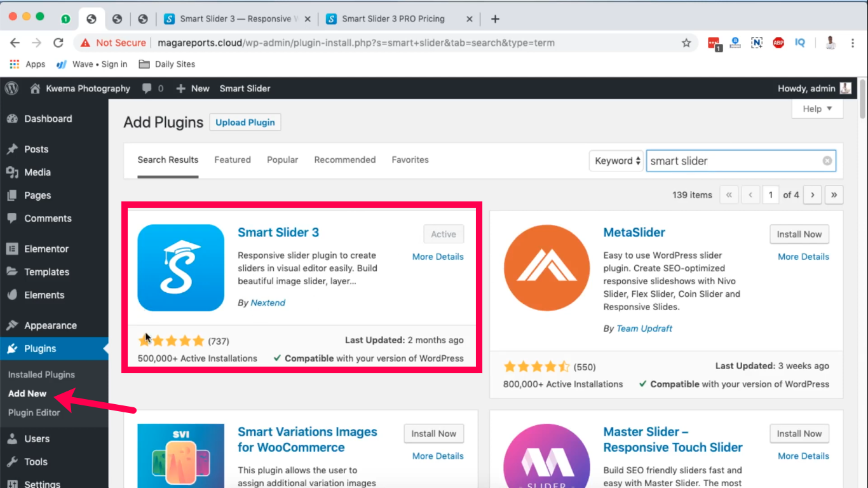Open Kwema Photography site home icon
Image resolution: width=868 pixels, height=488 pixels.
36,88
